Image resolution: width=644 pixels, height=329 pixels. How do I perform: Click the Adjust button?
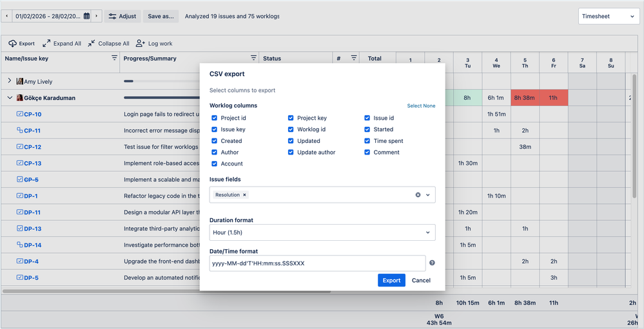(x=122, y=16)
